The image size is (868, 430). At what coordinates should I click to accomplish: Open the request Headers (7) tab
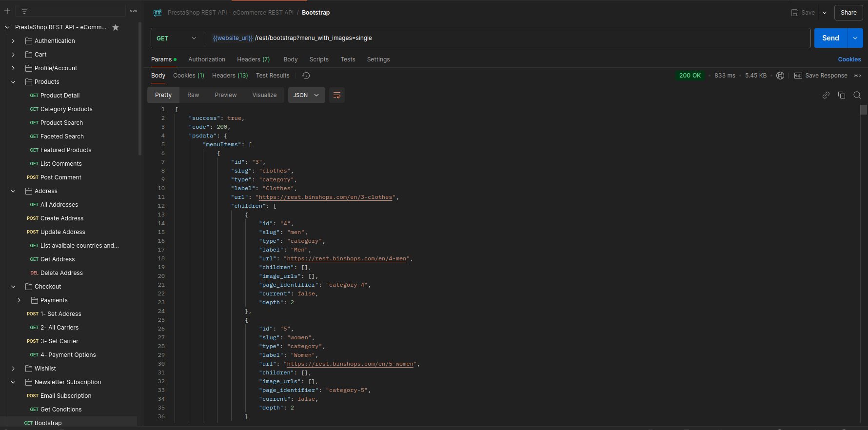pyautogui.click(x=253, y=59)
